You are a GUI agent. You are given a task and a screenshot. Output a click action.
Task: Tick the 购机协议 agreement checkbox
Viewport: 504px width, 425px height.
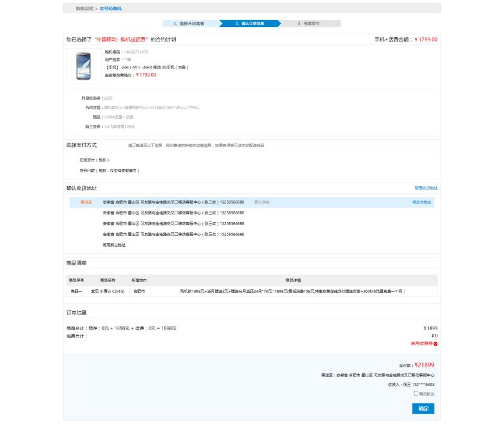click(x=416, y=394)
